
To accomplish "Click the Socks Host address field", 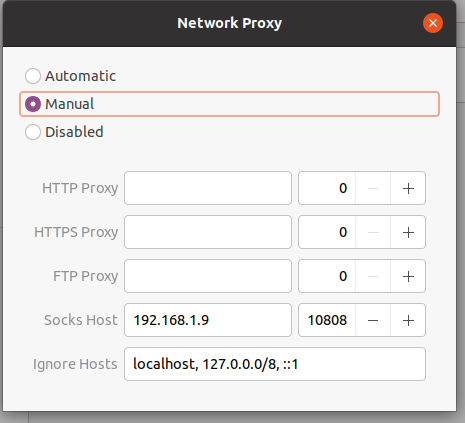I will click(x=208, y=320).
